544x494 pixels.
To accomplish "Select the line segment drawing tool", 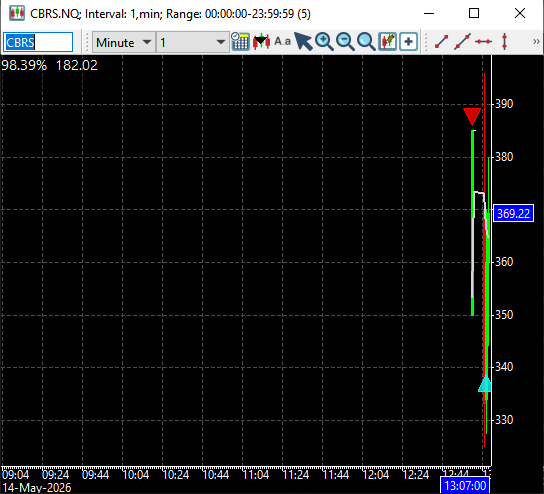I will 441,42.
